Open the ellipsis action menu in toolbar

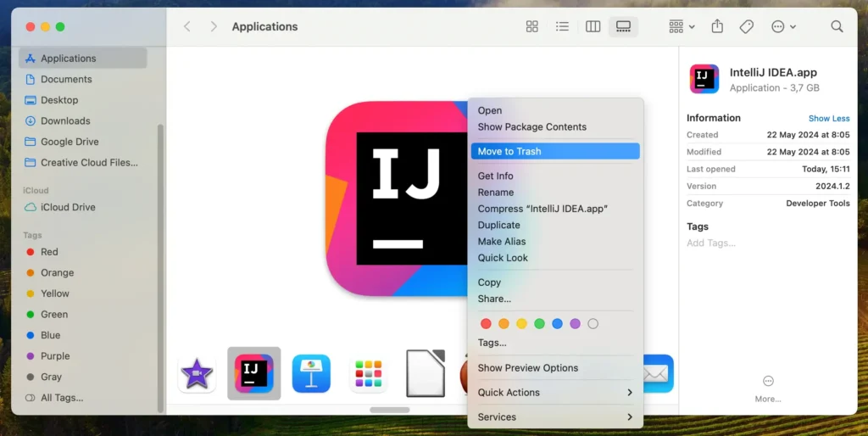click(x=783, y=26)
